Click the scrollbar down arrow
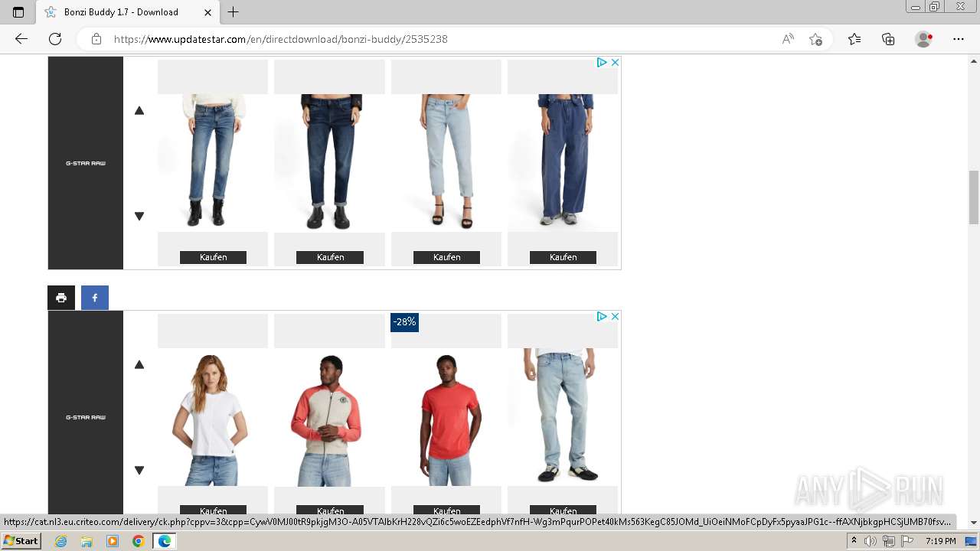This screenshot has height=551, width=980. click(x=974, y=523)
